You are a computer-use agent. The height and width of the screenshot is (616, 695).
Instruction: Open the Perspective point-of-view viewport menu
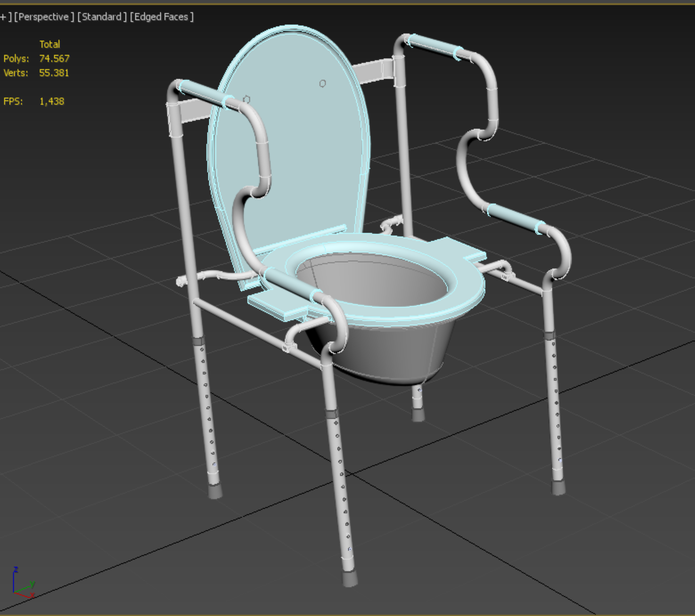[44, 17]
